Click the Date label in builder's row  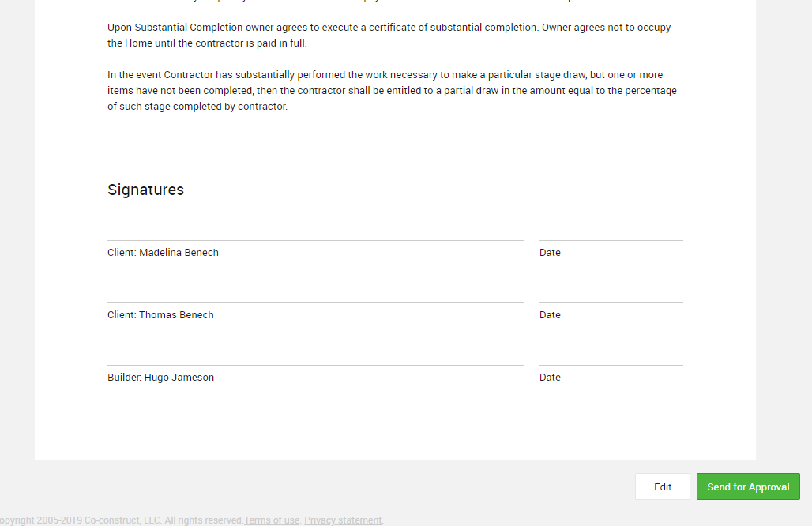tap(550, 378)
